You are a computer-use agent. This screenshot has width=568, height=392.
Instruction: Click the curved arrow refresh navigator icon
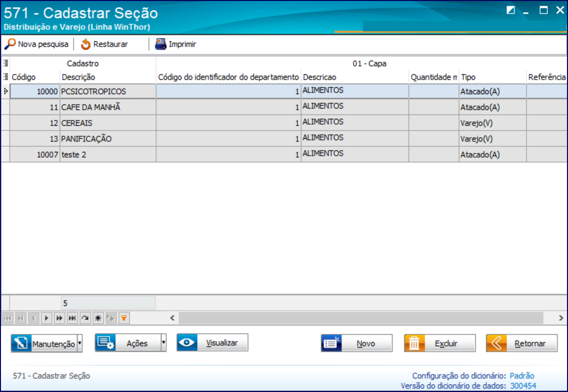[85, 318]
